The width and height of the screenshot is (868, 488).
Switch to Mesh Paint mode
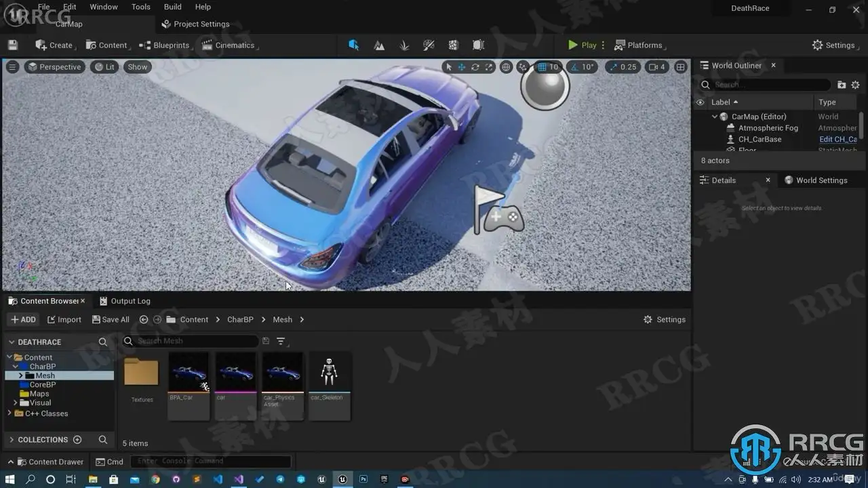coord(429,45)
